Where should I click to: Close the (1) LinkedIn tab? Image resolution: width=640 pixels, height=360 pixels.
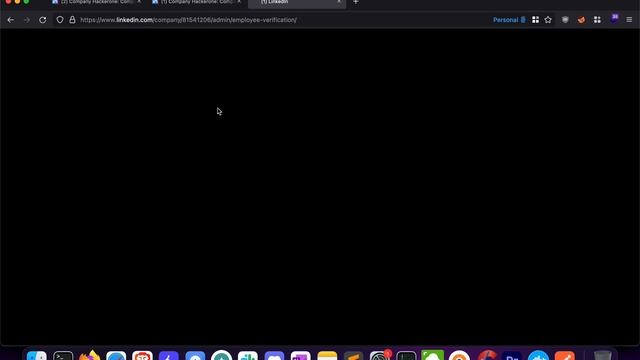coord(339,2)
